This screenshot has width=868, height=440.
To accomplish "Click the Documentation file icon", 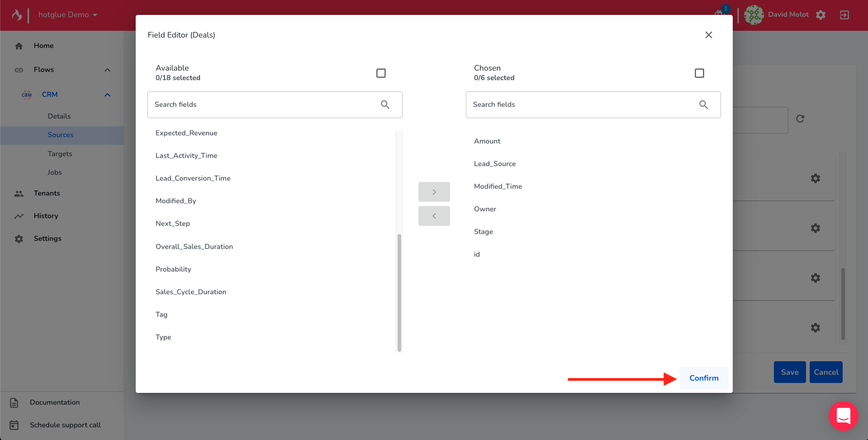I will pyautogui.click(x=14, y=402).
